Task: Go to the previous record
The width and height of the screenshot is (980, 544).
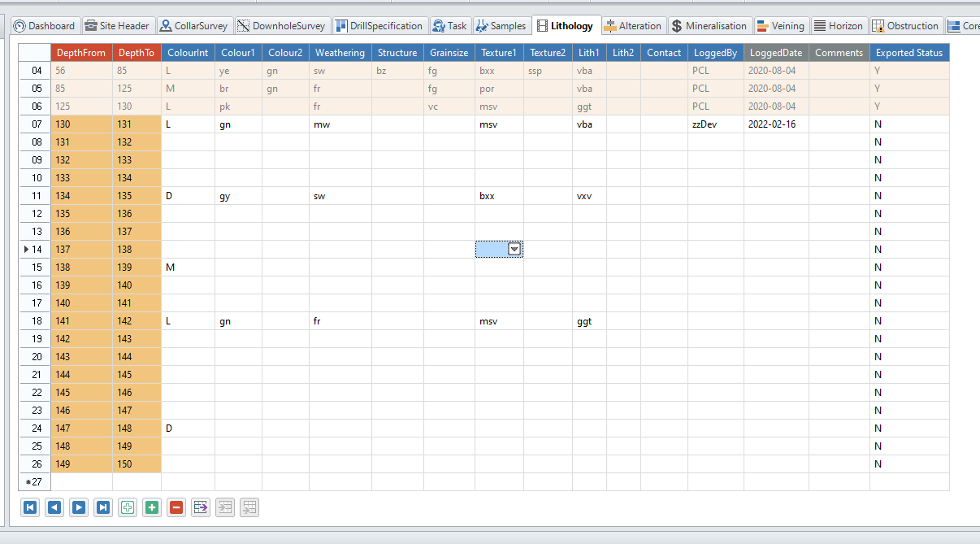Action: [x=54, y=507]
